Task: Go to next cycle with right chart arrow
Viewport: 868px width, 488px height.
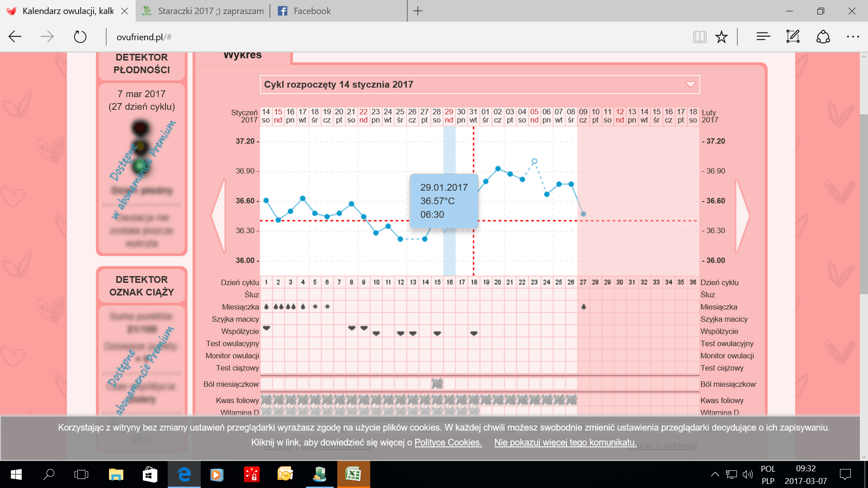Action: [742, 216]
